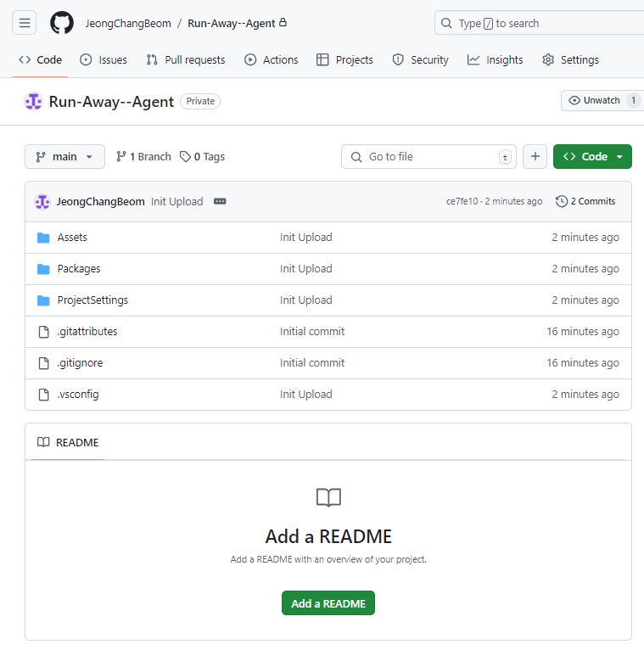Click the .gitattributes file icon
The width and height of the screenshot is (644, 650).
(43, 332)
